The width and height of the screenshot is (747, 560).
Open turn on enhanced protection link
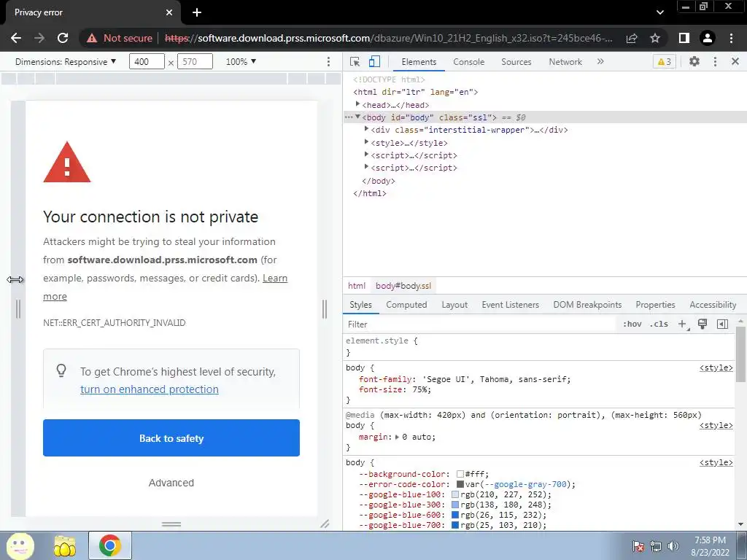[150, 389]
